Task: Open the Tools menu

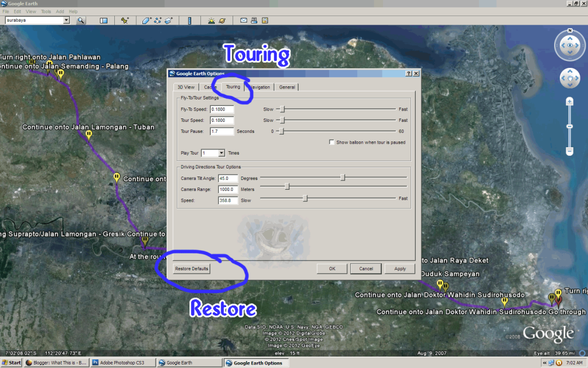Action: [x=46, y=11]
